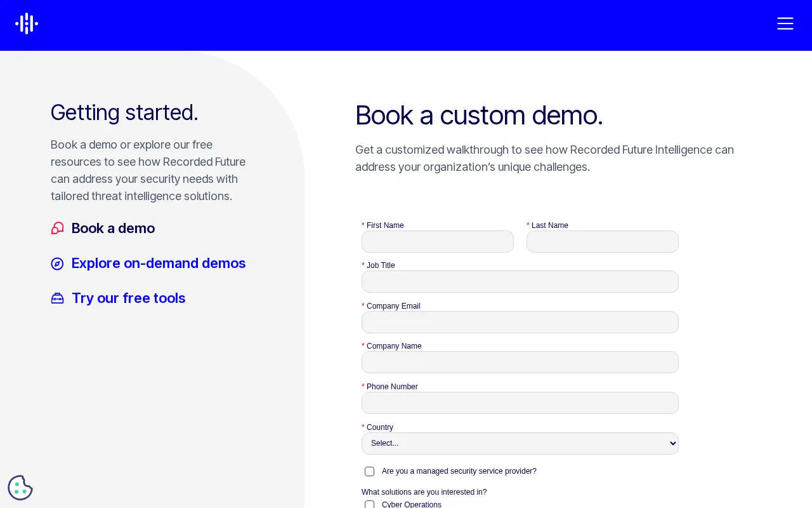
Task: Focus the Company Name input
Action: (520, 362)
